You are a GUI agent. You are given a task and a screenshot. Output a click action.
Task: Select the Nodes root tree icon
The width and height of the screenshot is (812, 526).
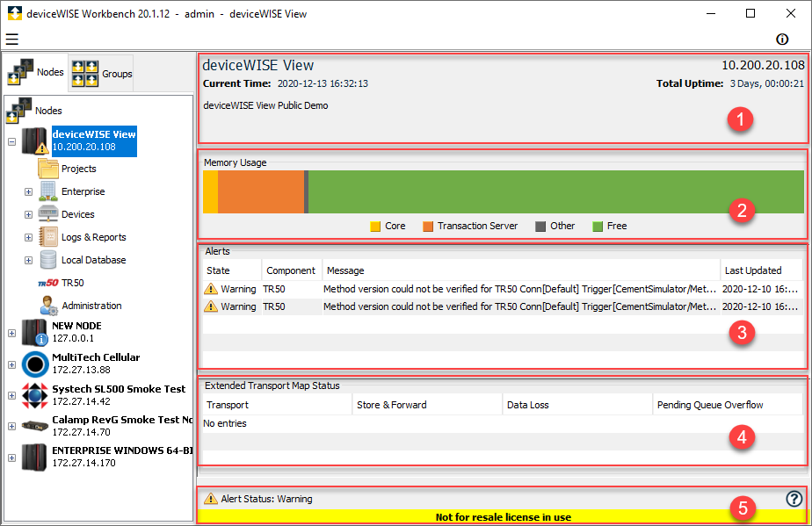[x=18, y=111]
